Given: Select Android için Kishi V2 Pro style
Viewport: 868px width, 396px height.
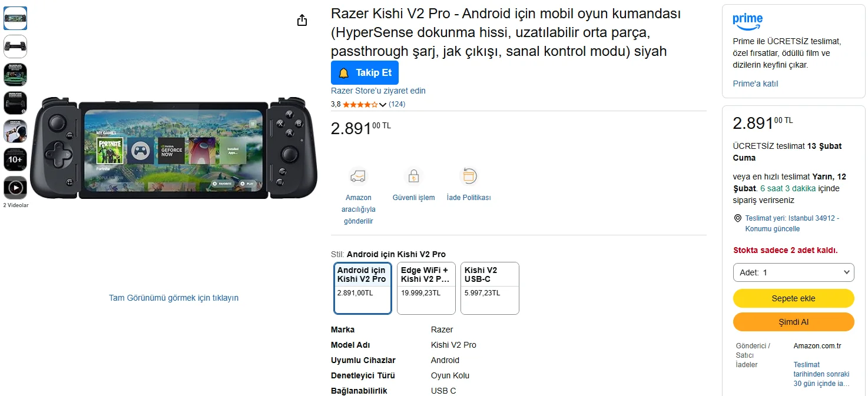Looking at the screenshot, I should click(x=363, y=288).
